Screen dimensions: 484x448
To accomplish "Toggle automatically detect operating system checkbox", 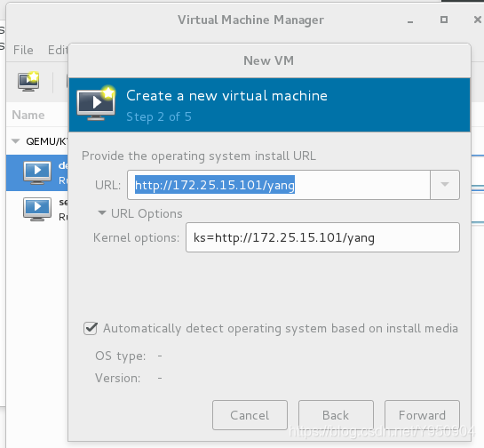I will click(91, 328).
